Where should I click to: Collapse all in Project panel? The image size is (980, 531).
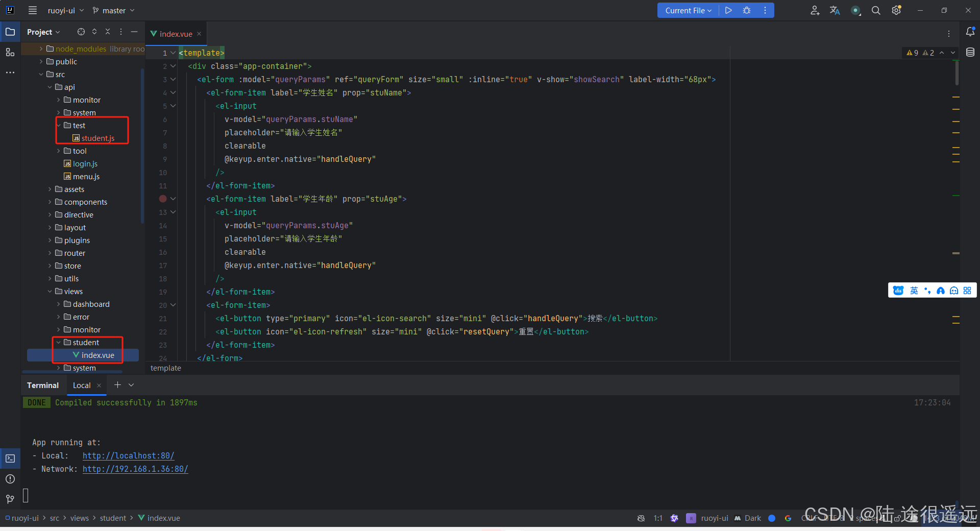point(108,32)
